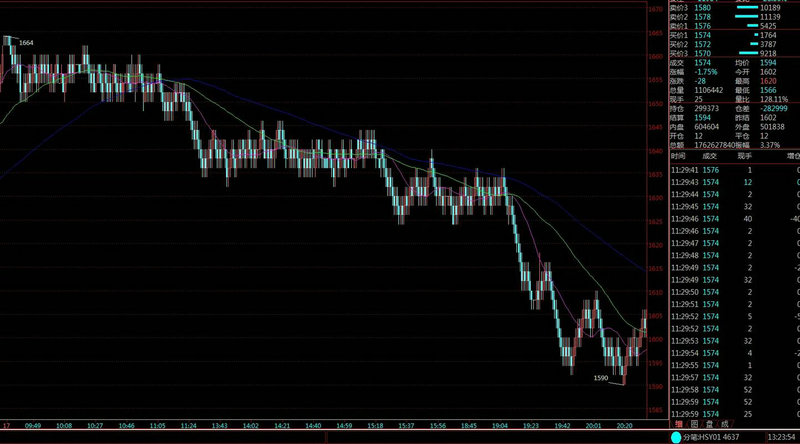Screen dimensions: 800x444
Task: Open the 成 tab in bottom panel
Action: [x=727, y=425]
